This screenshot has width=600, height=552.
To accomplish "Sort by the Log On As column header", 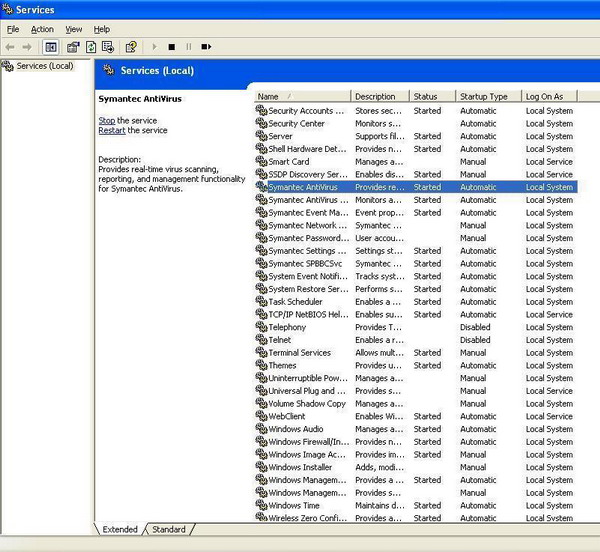I will 549,96.
